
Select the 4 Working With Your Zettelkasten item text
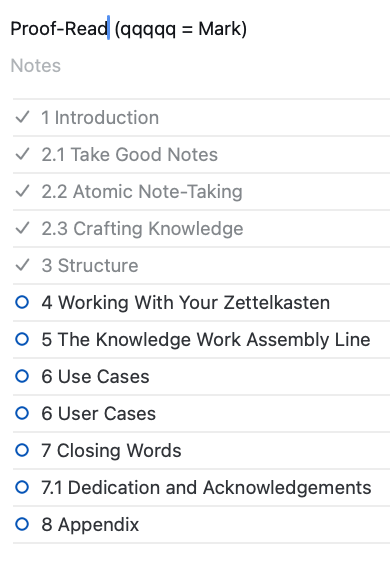tap(186, 302)
